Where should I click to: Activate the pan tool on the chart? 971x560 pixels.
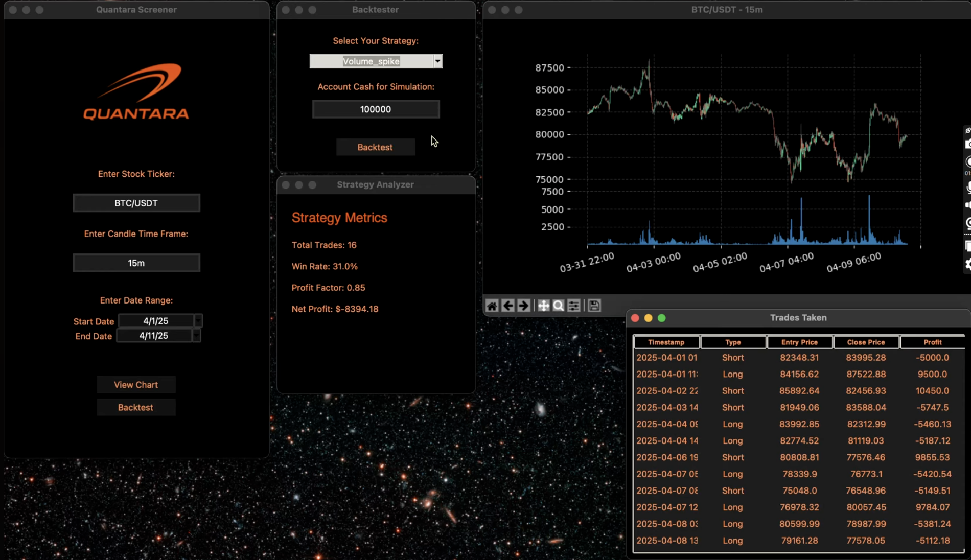point(543,305)
